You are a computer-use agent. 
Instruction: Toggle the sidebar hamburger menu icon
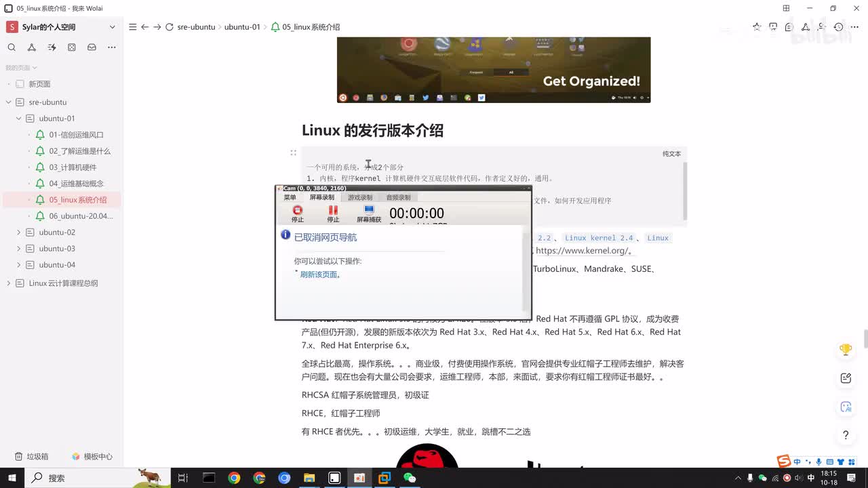[x=133, y=27]
